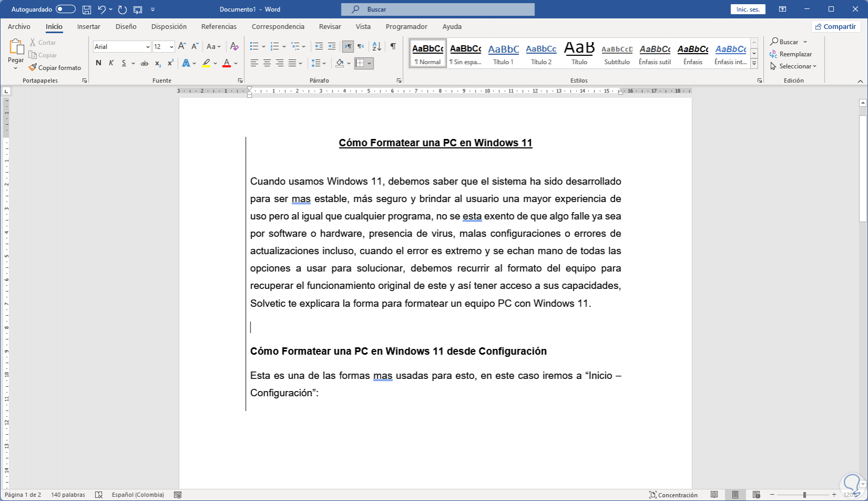Switch to Read Mode view
The width and height of the screenshot is (868, 501).
click(714, 495)
